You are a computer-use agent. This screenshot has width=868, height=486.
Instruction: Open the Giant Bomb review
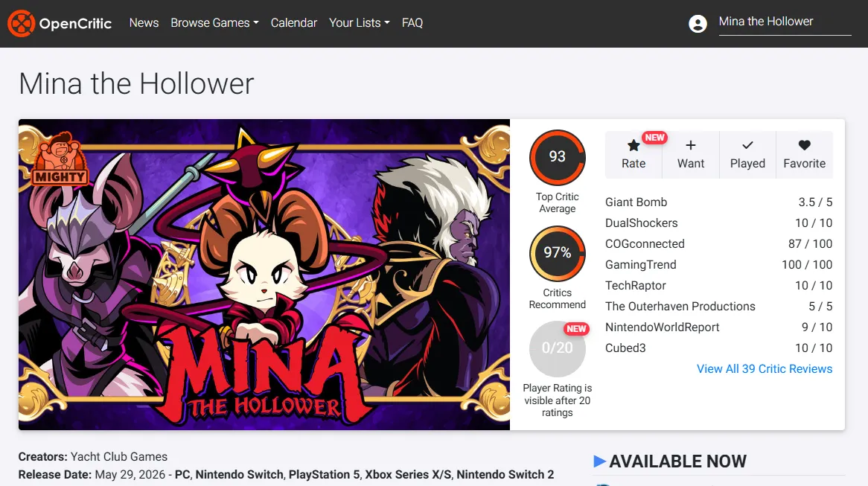point(636,202)
